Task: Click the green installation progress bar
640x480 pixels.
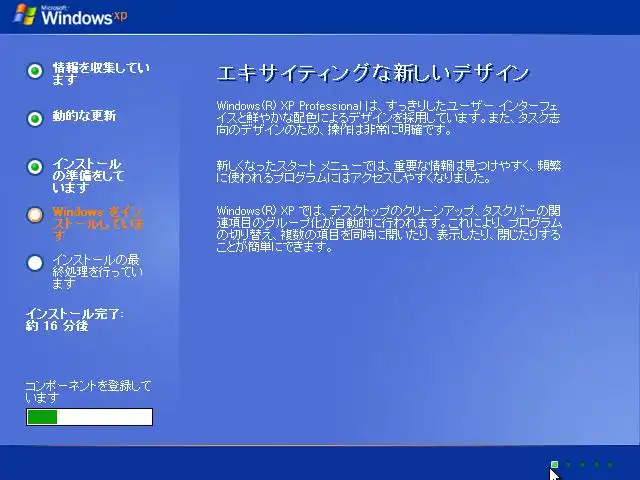Action: [x=89, y=417]
